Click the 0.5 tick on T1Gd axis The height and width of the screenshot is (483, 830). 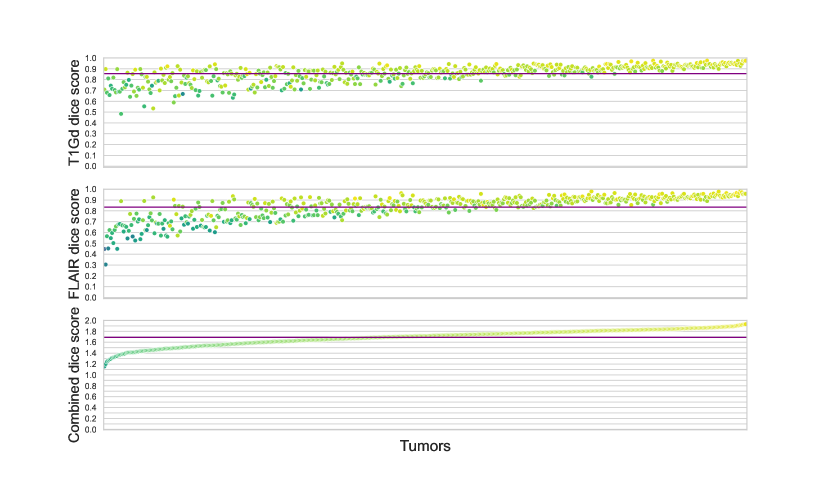(x=91, y=112)
